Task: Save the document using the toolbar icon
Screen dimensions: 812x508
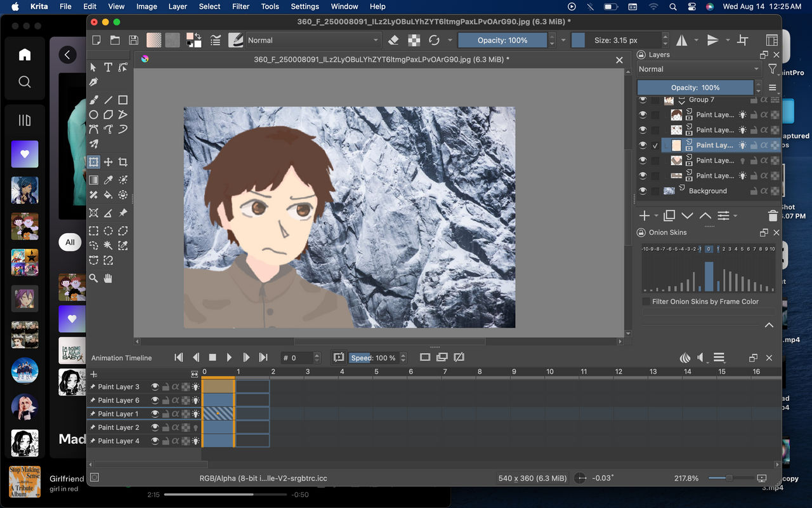Action: 133,40
